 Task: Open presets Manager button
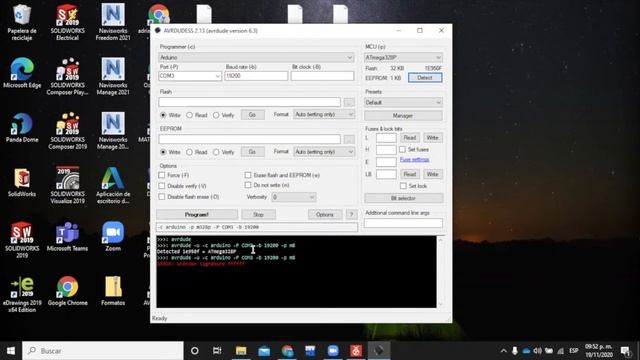pos(403,116)
